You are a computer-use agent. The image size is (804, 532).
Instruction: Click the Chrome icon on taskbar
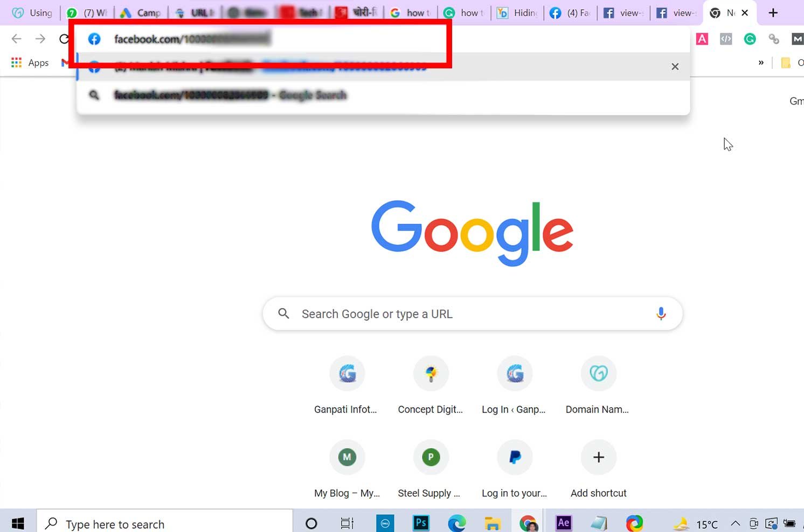528,523
